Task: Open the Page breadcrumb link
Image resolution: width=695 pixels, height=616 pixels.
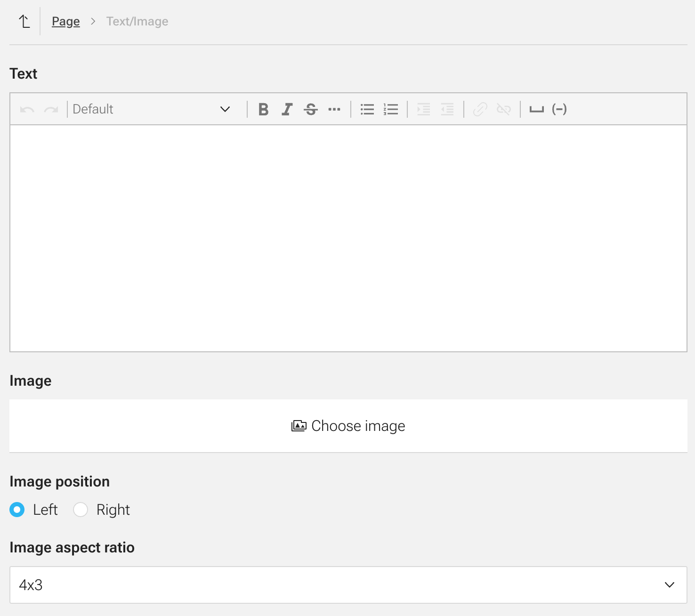Action: pyautogui.click(x=65, y=21)
